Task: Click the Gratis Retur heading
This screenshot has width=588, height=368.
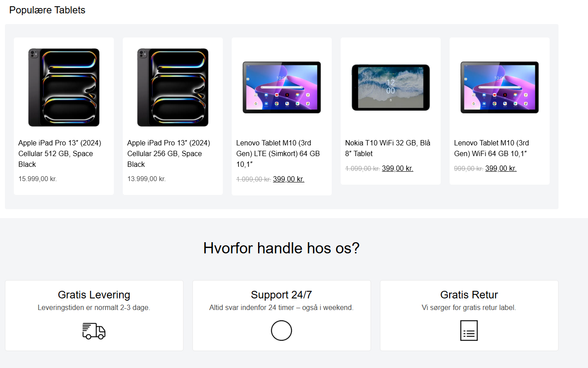Action: [x=469, y=295]
